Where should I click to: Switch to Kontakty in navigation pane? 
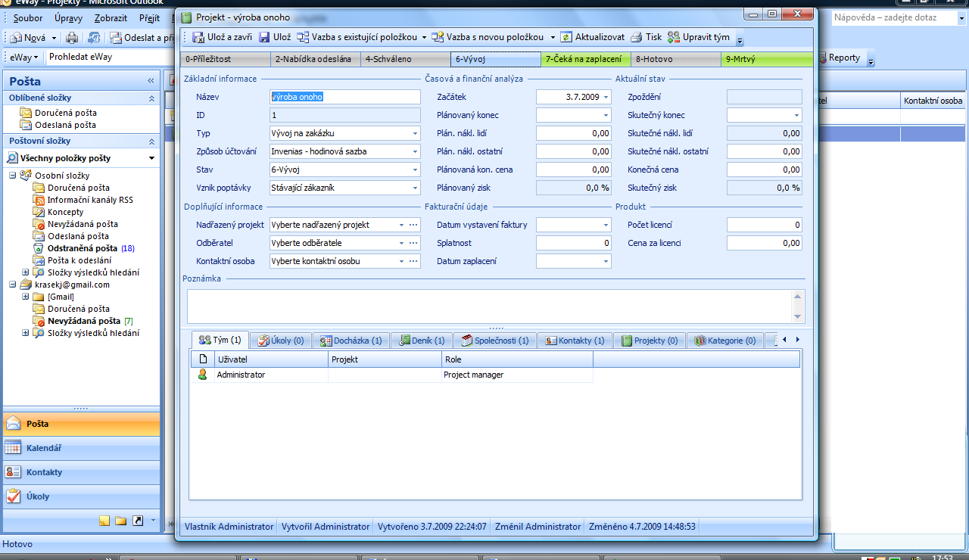click(x=80, y=472)
